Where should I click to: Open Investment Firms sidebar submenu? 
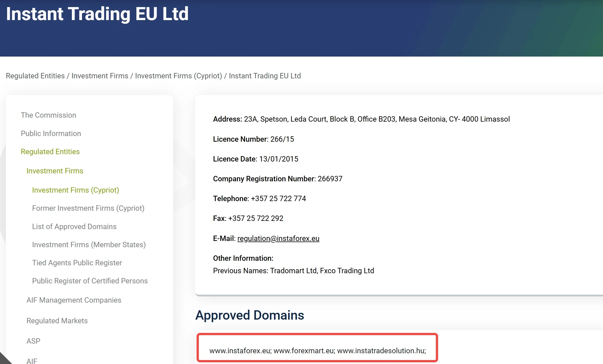55,171
